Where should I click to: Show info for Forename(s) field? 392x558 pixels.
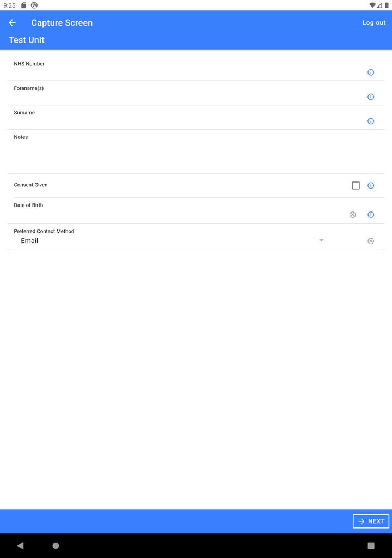(x=371, y=97)
